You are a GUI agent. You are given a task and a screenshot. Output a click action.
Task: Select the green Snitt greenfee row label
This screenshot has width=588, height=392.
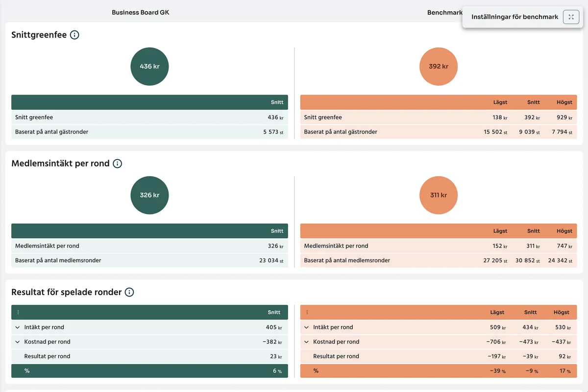pos(34,117)
